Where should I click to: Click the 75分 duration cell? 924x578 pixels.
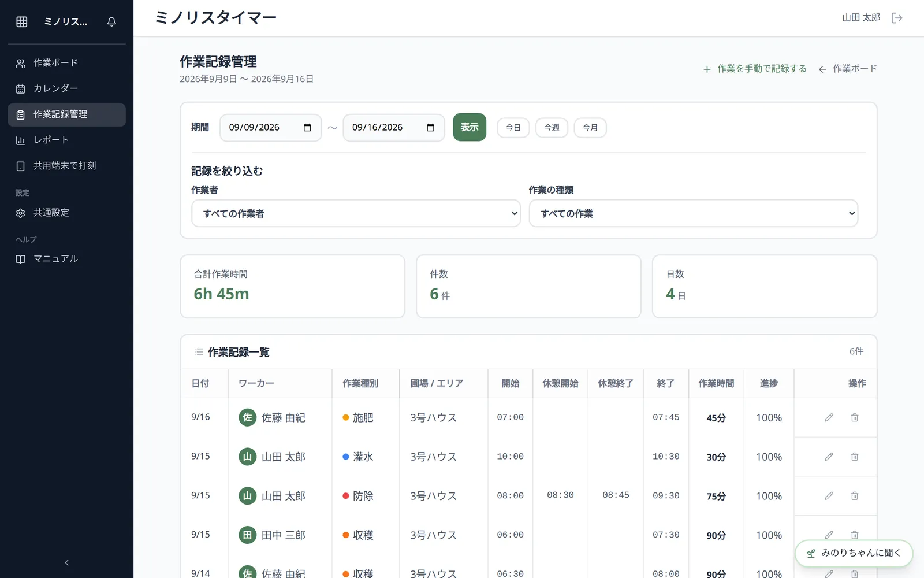click(716, 497)
